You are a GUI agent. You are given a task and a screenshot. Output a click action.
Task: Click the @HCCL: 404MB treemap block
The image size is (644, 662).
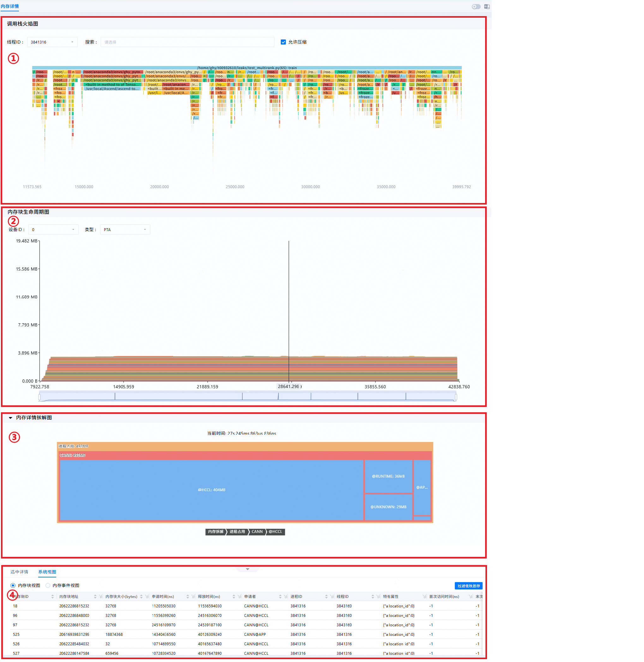pos(211,490)
